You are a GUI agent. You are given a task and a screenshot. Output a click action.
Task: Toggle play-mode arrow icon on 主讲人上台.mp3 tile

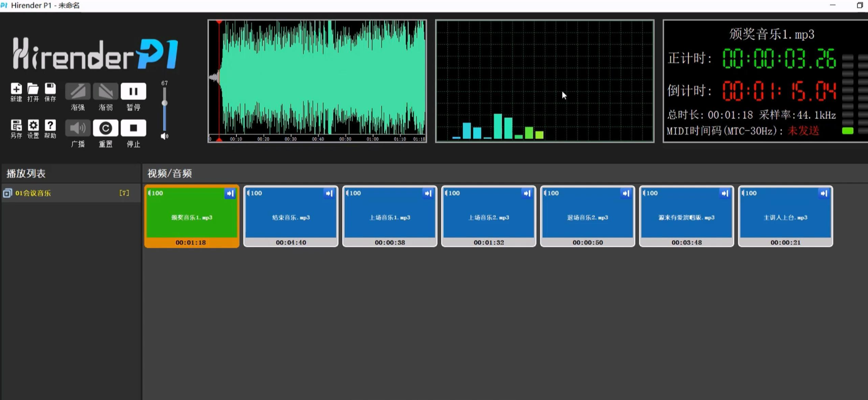(x=823, y=193)
